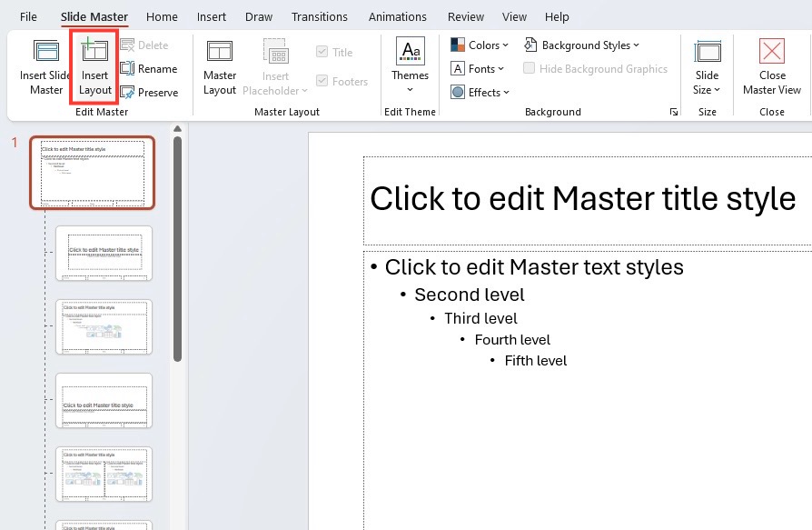812x530 pixels.
Task: Toggle the Footers placeholder checkbox
Action: pyautogui.click(x=322, y=81)
